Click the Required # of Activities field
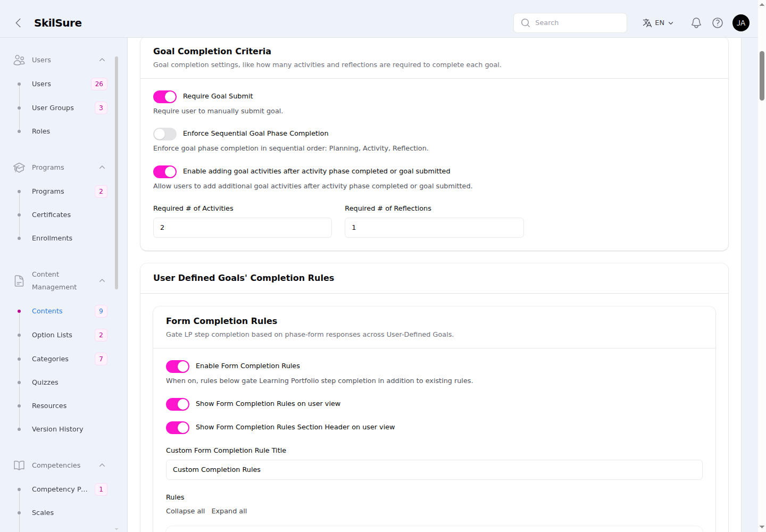 tap(243, 228)
